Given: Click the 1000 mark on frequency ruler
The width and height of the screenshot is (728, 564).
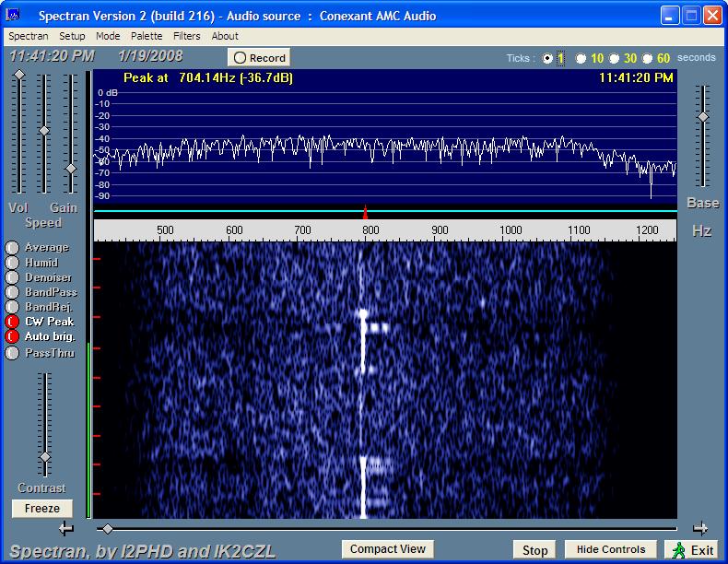Looking at the screenshot, I should [511, 230].
